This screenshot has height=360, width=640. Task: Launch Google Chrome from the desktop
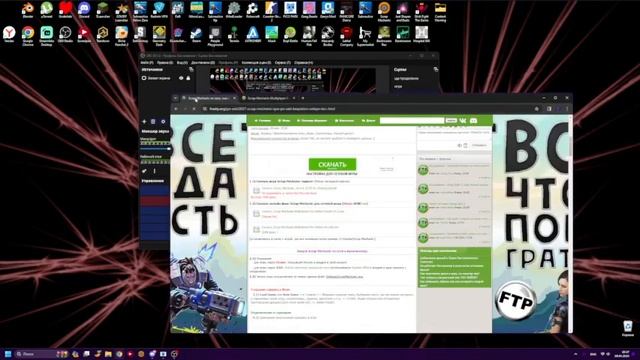pos(28,35)
